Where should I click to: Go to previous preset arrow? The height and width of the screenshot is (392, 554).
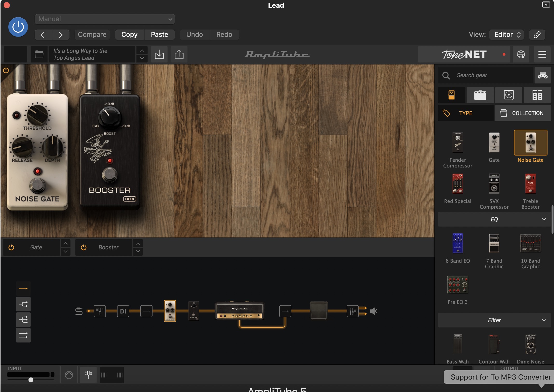[43, 35]
